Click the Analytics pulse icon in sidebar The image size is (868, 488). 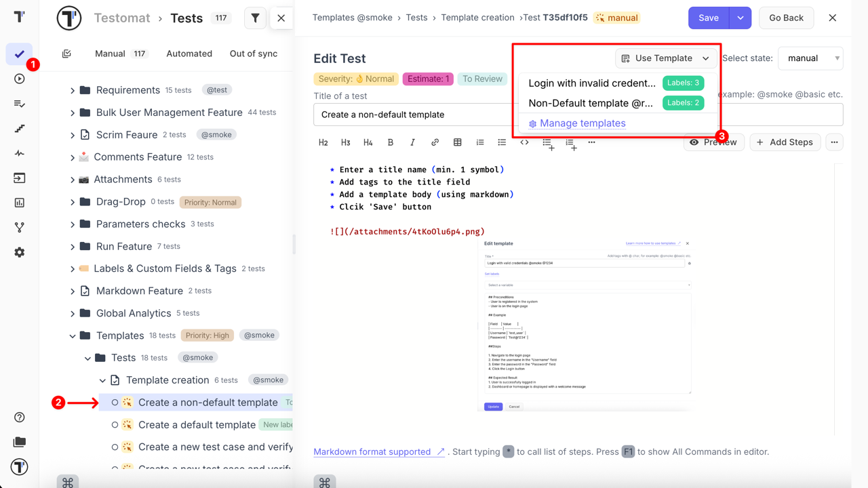[20, 152]
